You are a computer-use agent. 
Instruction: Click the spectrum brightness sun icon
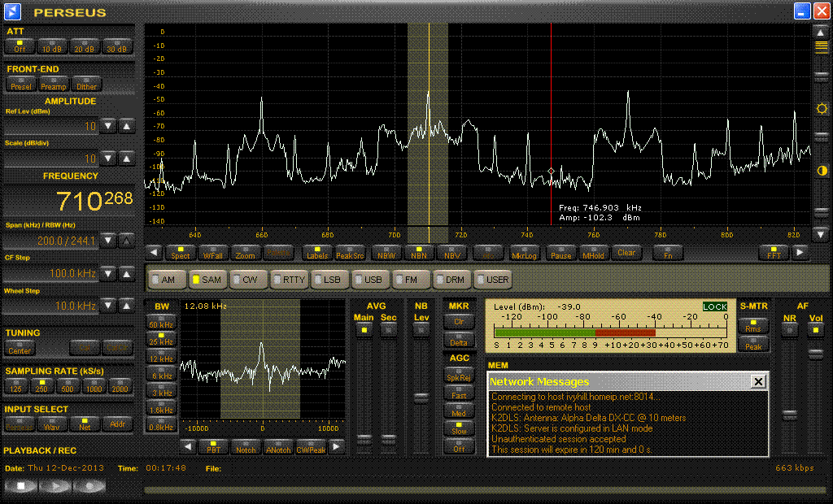point(822,109)
